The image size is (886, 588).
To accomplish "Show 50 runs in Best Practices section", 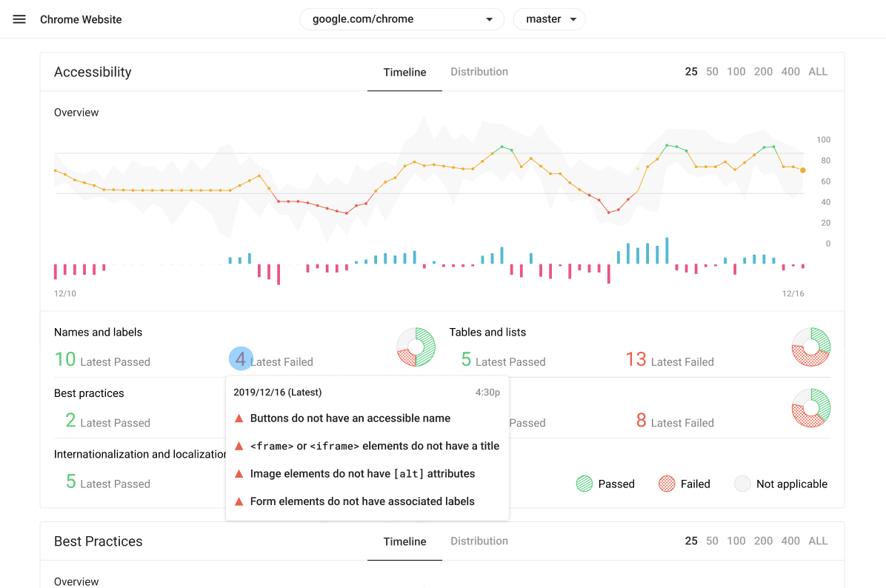I will [x=712, y=541].
